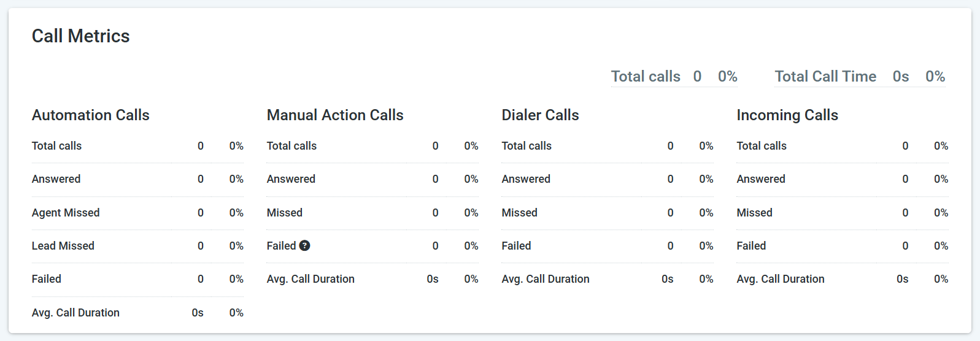
Task: Click Failed label under Manual Action Calls
Action: tap(281, 246)
